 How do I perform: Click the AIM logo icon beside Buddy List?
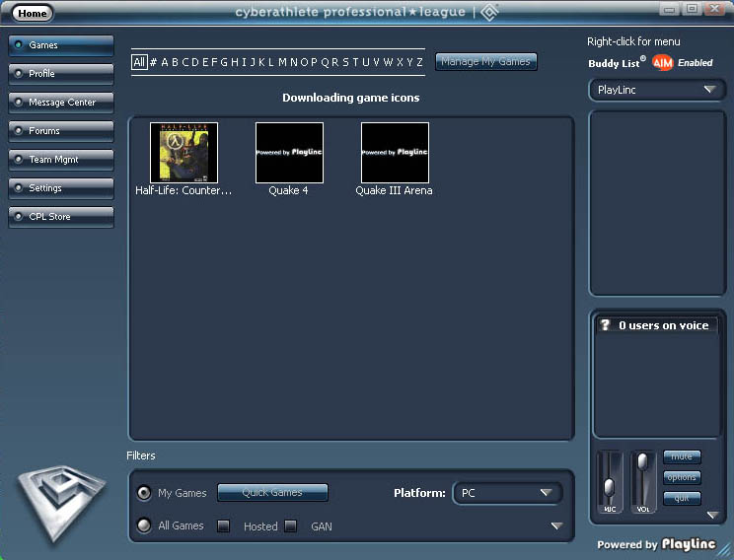662,63
